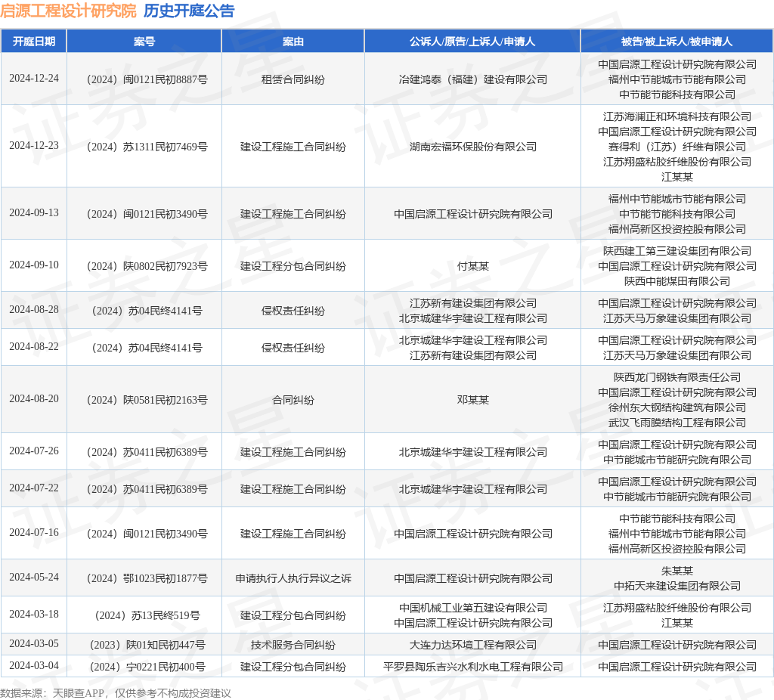774x700 pixels.
Task: Click case number (2023)陕01知民初447号
Action: click(x=147, y=645)
